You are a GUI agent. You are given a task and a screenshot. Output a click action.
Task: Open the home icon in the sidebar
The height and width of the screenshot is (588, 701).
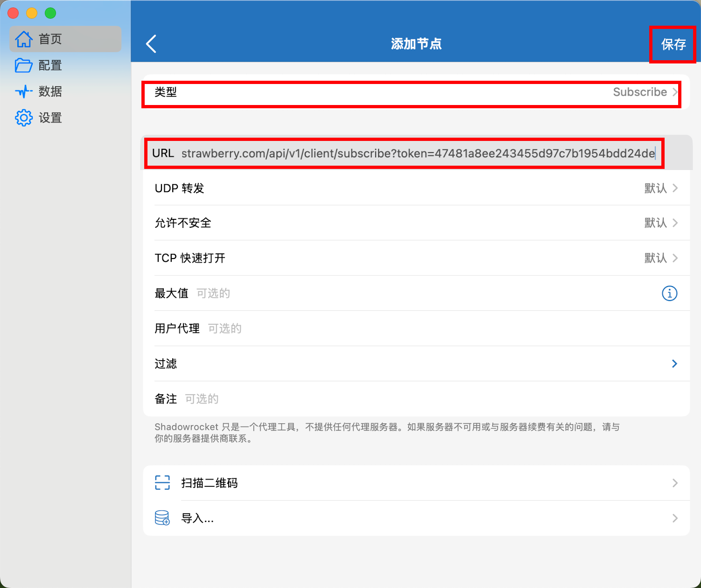pyautogui.click(x=24, y=39)
